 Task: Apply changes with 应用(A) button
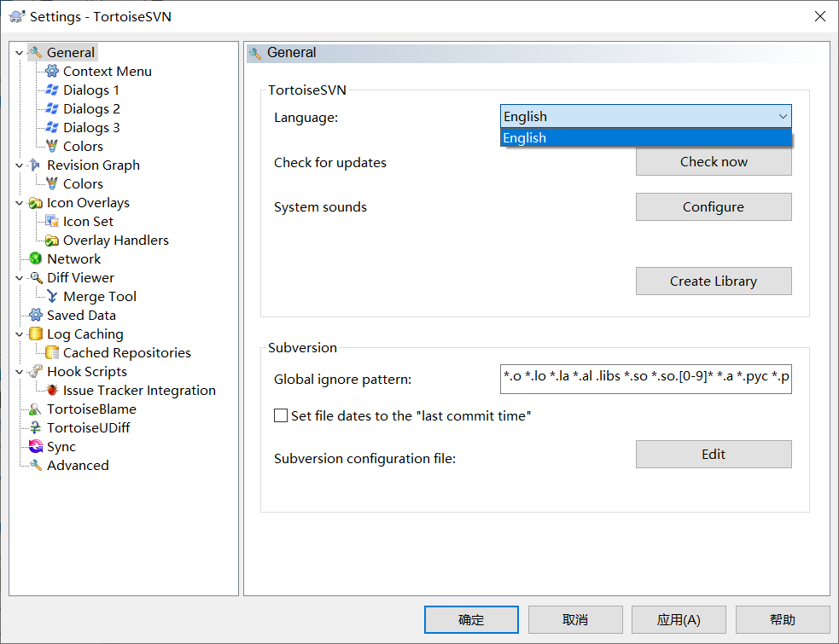coord(679,619)
